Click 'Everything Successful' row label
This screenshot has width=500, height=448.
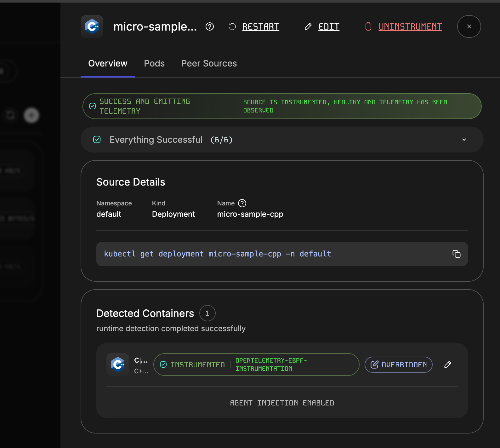156,140
